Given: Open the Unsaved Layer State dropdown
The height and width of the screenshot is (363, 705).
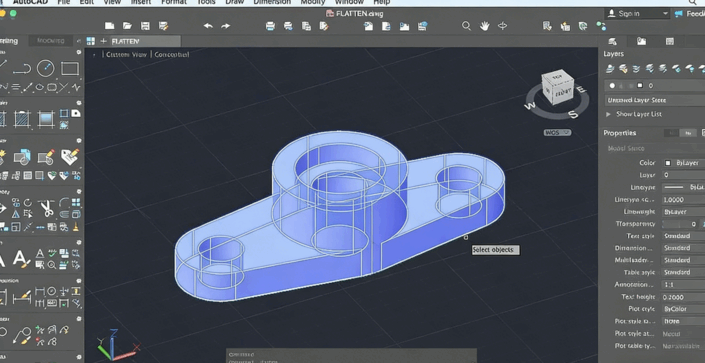Looking at the screenshot, I should (655, 100).
